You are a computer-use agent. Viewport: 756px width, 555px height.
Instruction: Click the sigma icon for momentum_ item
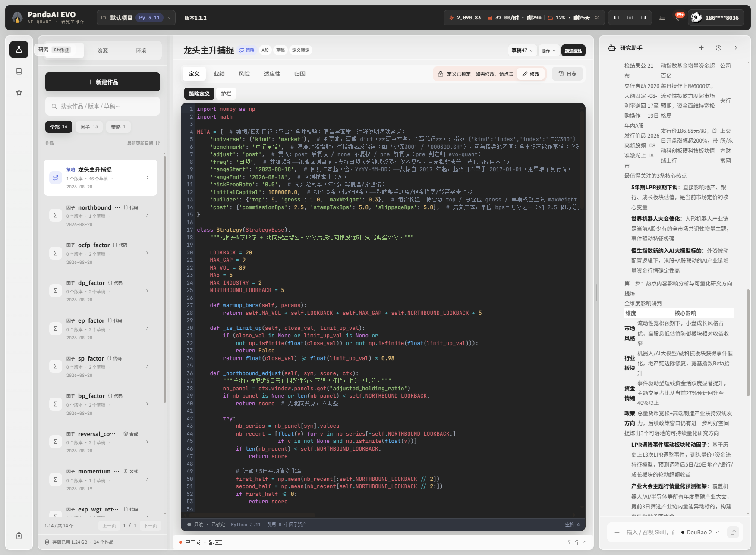(x=56, y=480)
